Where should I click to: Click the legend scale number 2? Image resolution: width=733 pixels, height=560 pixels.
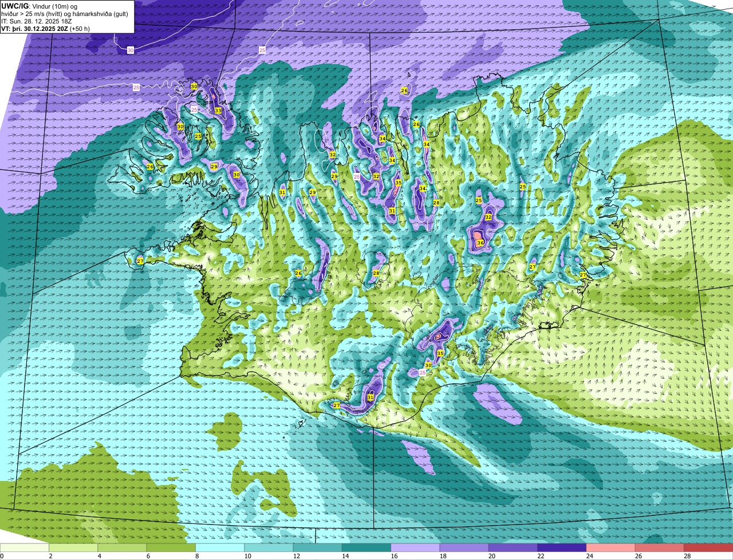point(50,556)
